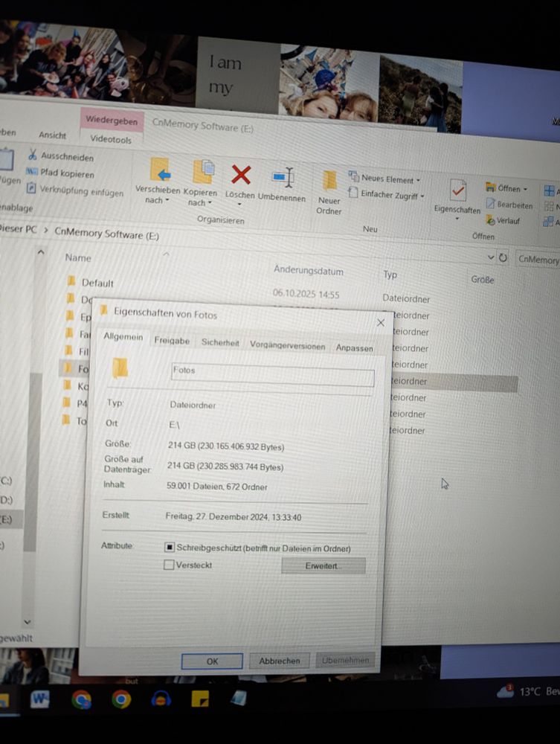Expand the address bar history dropdown

(x=490, y=257)
